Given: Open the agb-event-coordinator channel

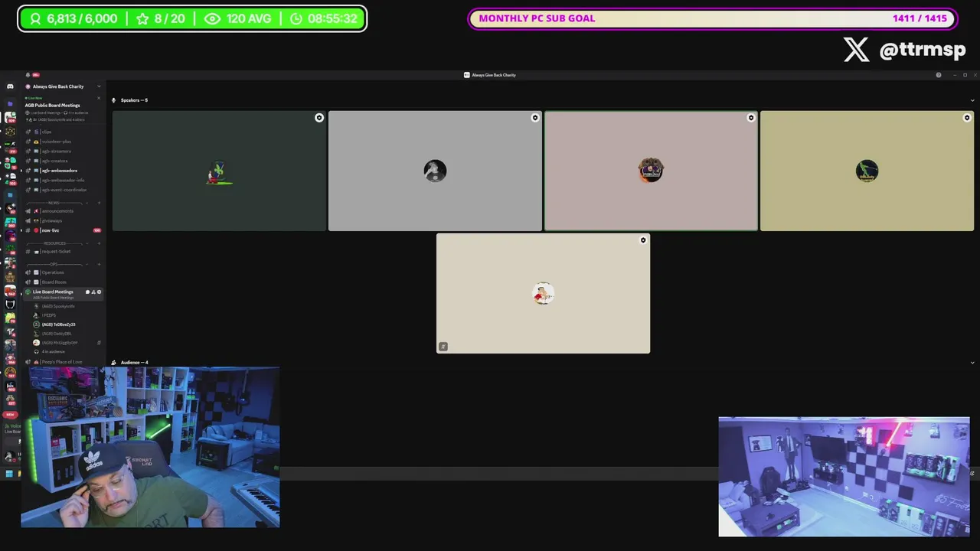Looking at the screenshot, I should coord(63,190).
